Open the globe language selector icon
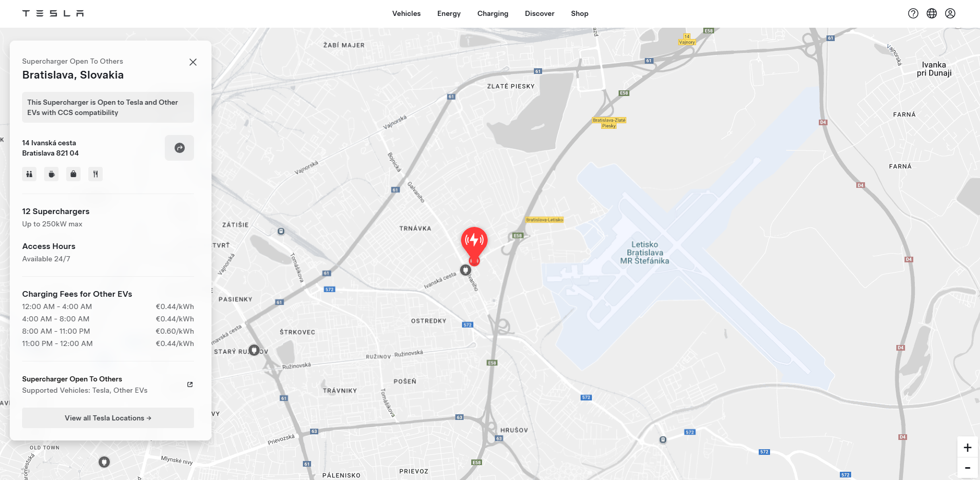This screenshot has width=980, height=480. tap(932, 13)
